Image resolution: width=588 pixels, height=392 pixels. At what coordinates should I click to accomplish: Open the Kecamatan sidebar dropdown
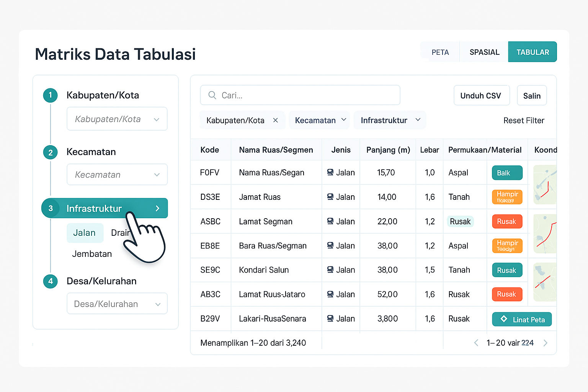pos(117,175)
